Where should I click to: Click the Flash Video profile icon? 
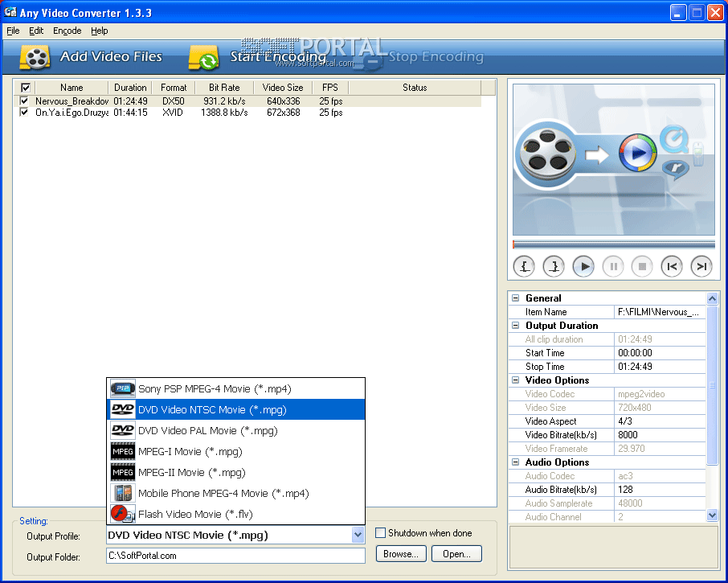click(x=123, y=514)
